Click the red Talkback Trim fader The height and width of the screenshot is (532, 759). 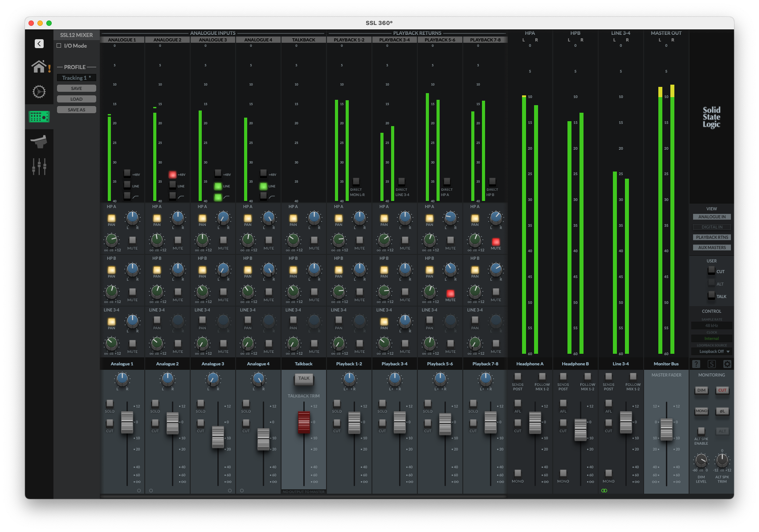[x=304, y=422]
